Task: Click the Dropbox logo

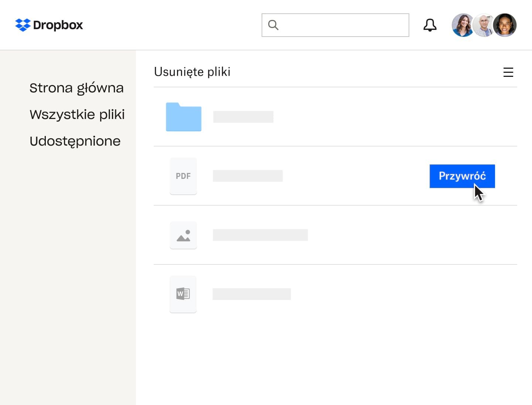Action: pyautogui.click(x=48, y=25)
